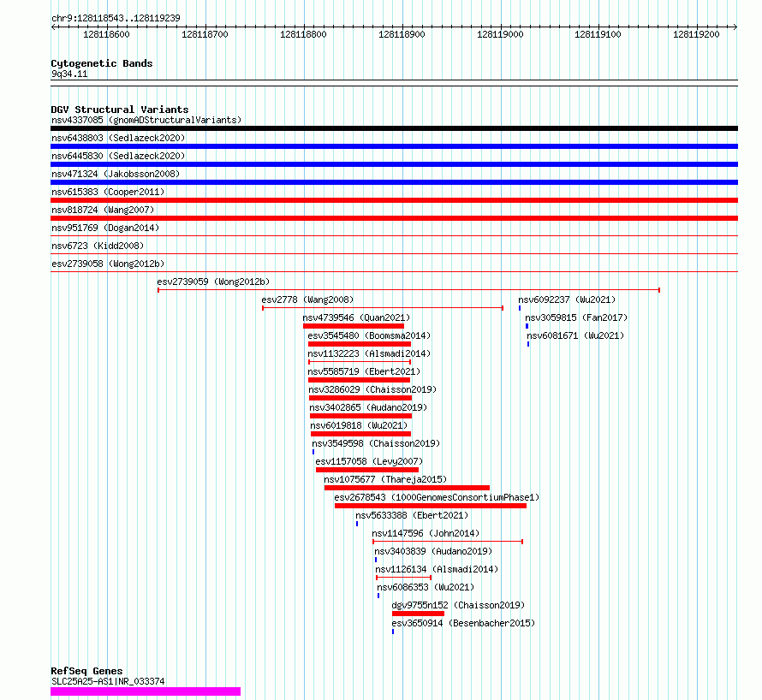Click nsv3402865 (Audano2019) label
The image size is (762, 700).
368,407
